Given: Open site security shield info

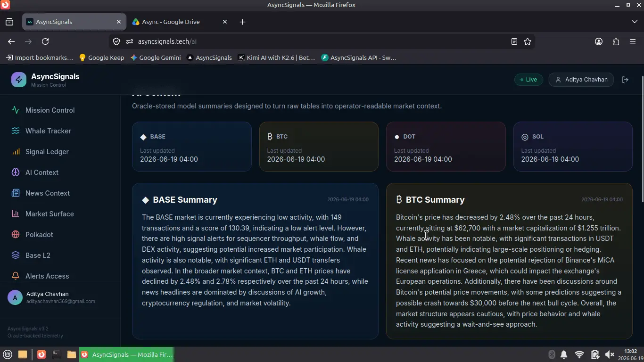Looking at the screenshot, I should 116,41.
